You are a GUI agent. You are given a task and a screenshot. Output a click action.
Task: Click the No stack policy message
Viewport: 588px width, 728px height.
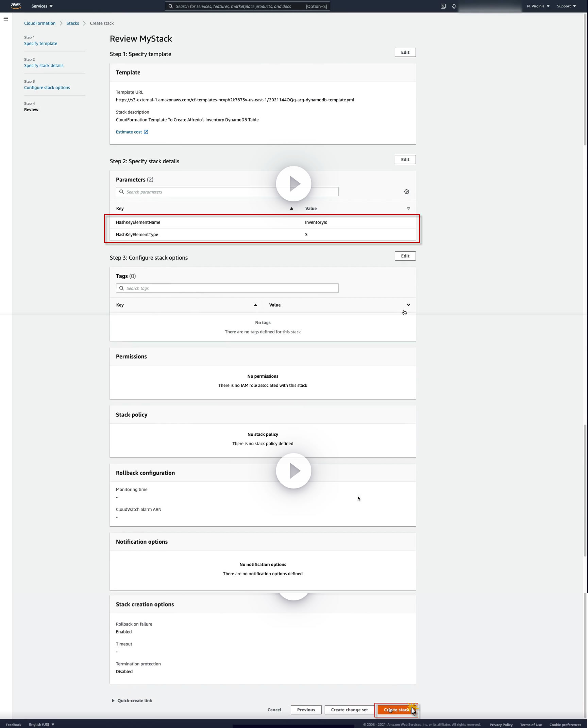tap(263, 434)
